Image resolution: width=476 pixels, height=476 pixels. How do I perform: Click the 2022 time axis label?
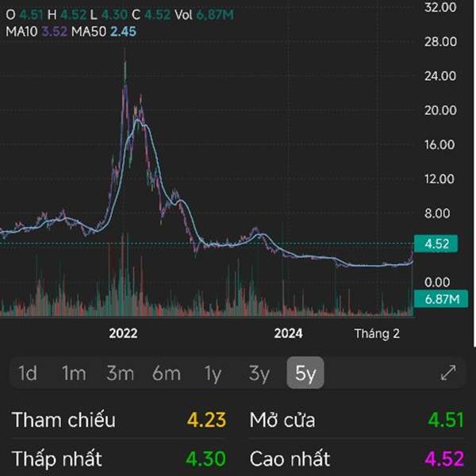[x=123, y=334]
